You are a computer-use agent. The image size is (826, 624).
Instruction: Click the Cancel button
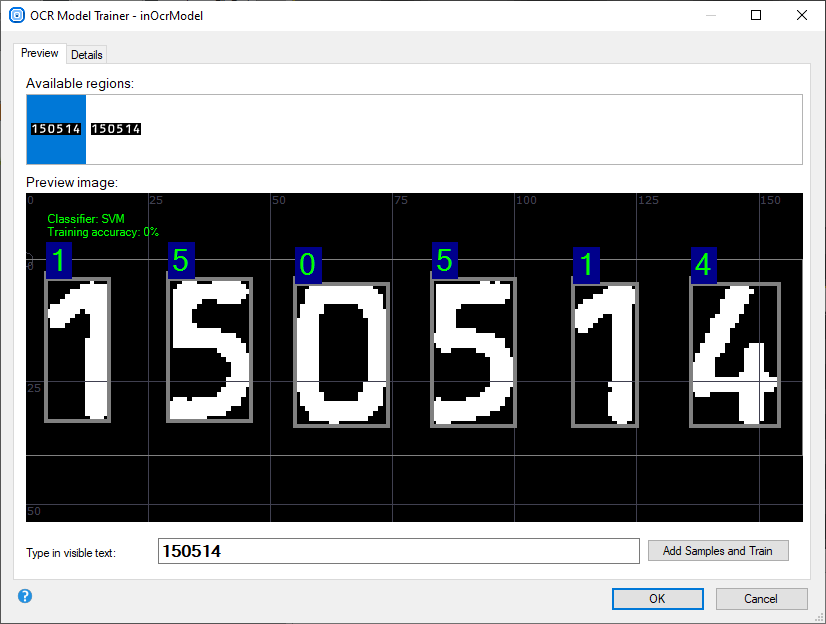(x=761, y=599)
